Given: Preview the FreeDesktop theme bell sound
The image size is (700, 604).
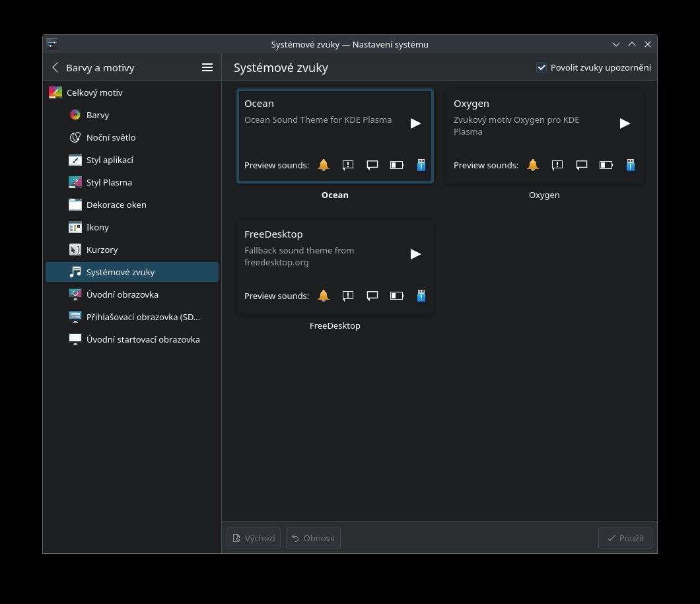Looking at the screenshot, I should coord(324,296).
